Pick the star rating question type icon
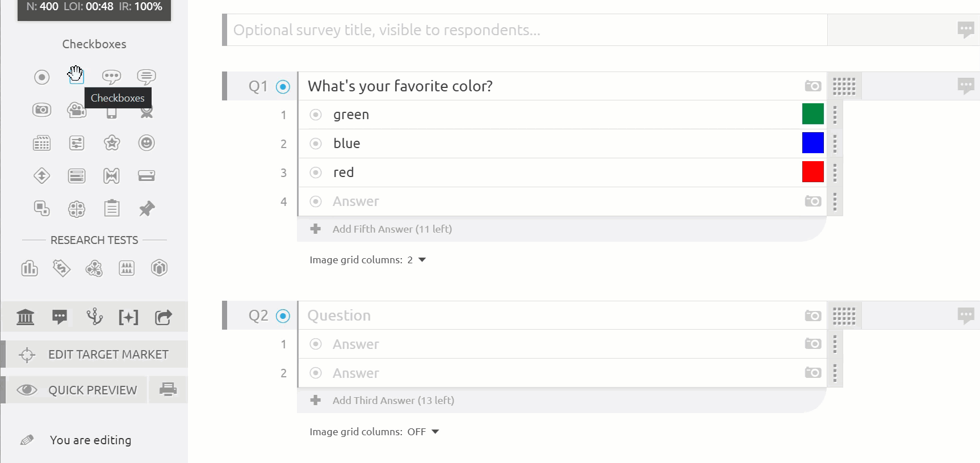The width and height of the screenshot is (980, 463). click(112, 143)
